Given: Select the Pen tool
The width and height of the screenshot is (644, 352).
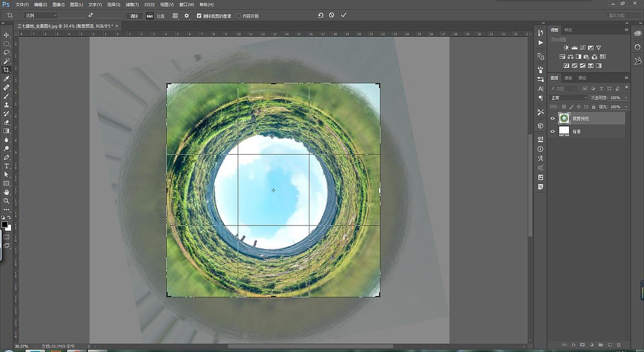Looking at the screenshot, I should click(x=7, y=157).
